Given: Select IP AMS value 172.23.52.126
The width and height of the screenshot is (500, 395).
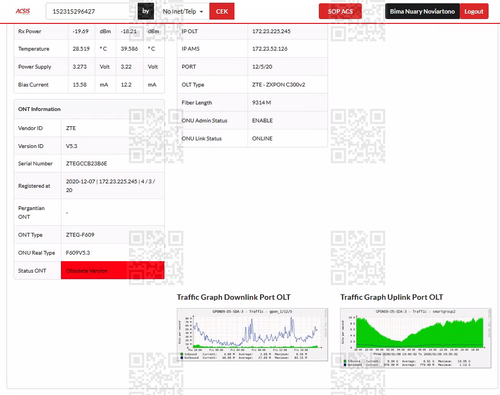Looking at the screenshot, I should click(x=270, y=49).
